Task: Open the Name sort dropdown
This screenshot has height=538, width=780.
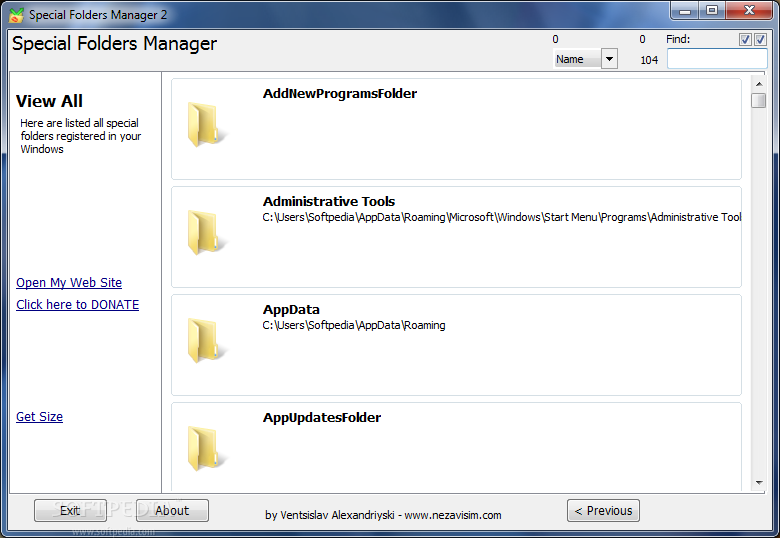Action: (x=609, y=59)
